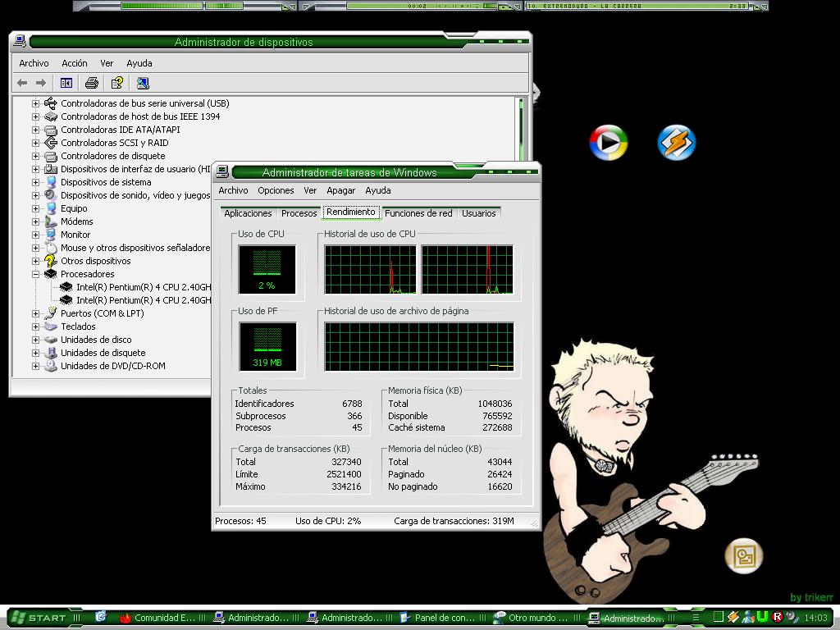Switch to the Procesos tab
This screenshot has height=630, width=840.
[299, 213]
